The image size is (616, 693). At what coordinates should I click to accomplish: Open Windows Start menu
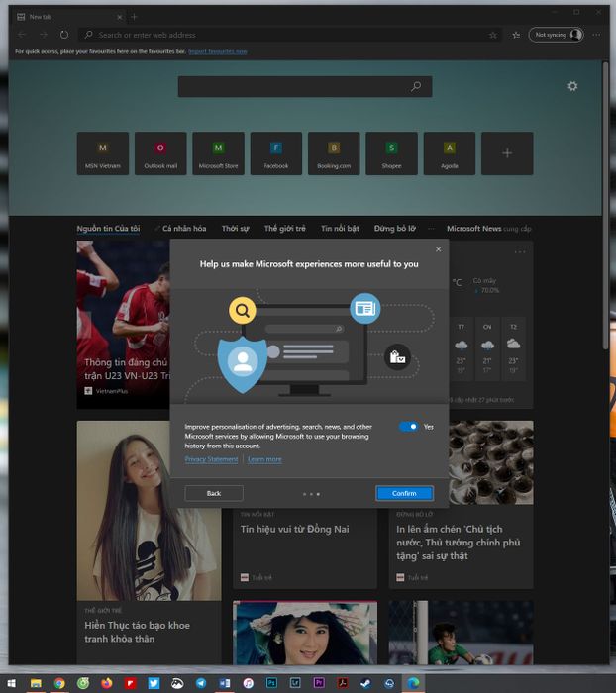[x=11, y=683]
